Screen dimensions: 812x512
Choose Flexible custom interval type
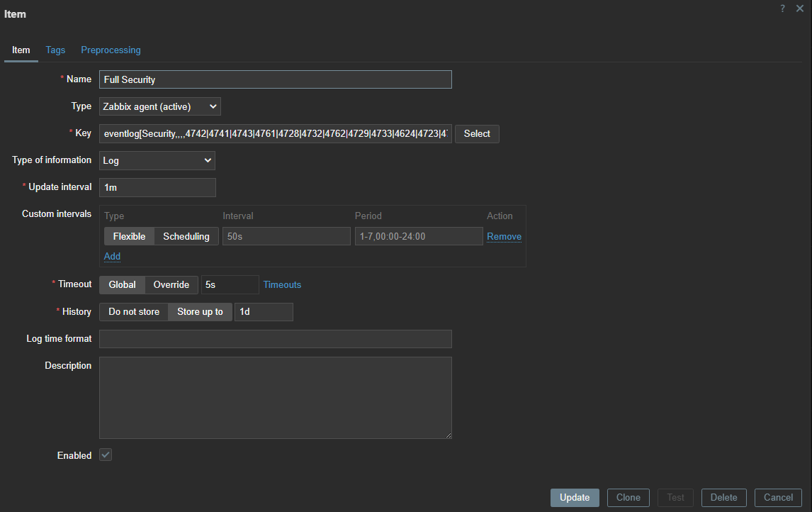[x=130, y=236]
